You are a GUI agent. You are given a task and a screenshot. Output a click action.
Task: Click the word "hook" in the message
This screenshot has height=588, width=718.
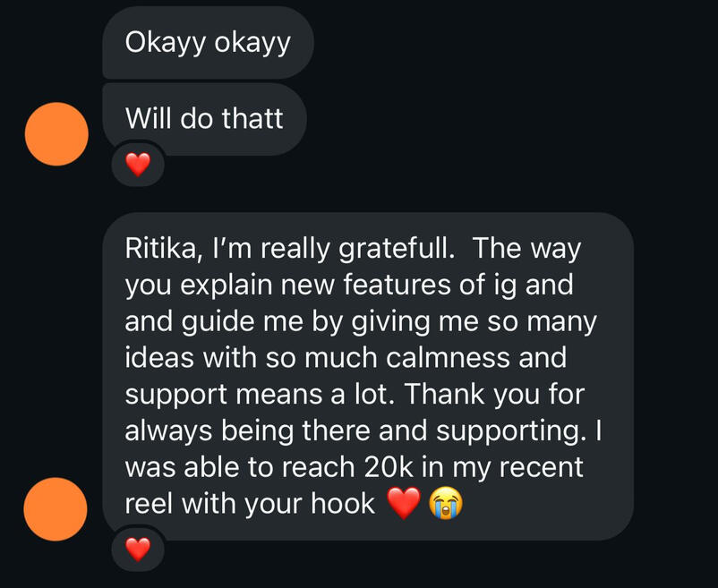click(342, 504)
